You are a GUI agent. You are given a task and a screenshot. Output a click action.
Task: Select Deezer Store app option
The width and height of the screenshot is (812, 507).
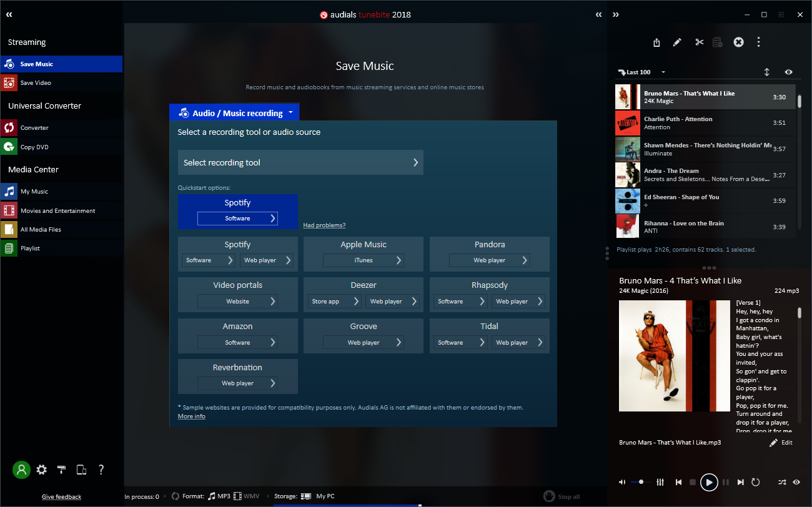point(334,302)
